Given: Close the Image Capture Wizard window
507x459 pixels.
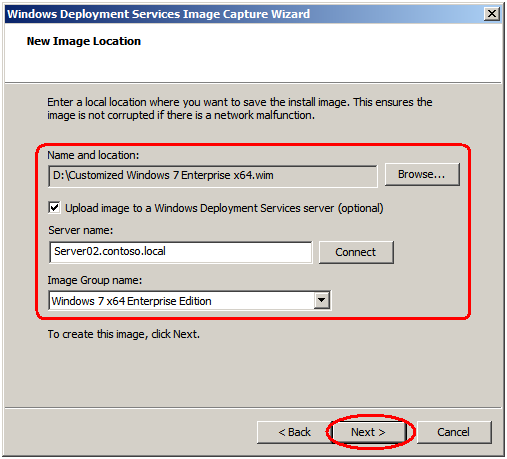Looking at the screenshot, I should [491, 14].
